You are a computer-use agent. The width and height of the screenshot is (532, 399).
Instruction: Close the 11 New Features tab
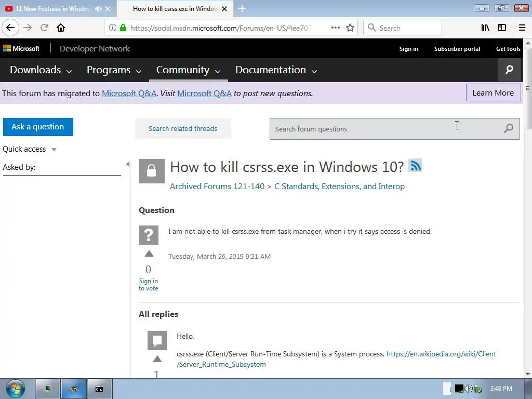[108, 9]
